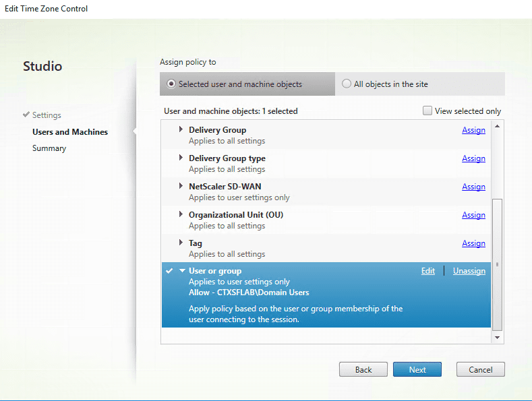The height and width of the screenshot is (401, 532).
Task: Choose 'All objects in the site' option
Action: [347, 84]
